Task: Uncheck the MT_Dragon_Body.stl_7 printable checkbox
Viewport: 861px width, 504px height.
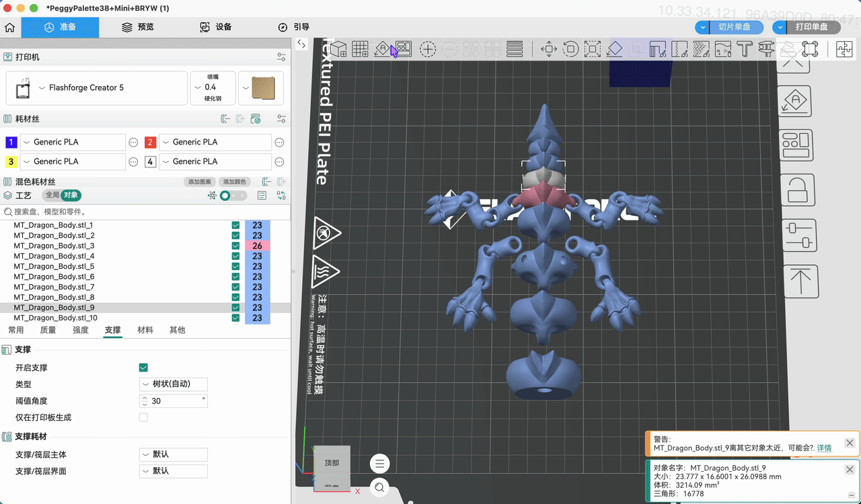Action: tap(235, 287)
